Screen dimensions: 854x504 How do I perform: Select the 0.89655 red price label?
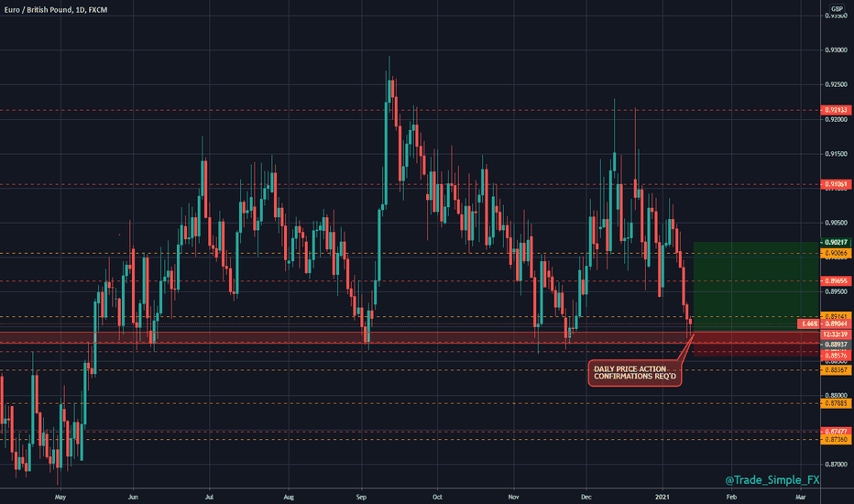tap(836, 281)
